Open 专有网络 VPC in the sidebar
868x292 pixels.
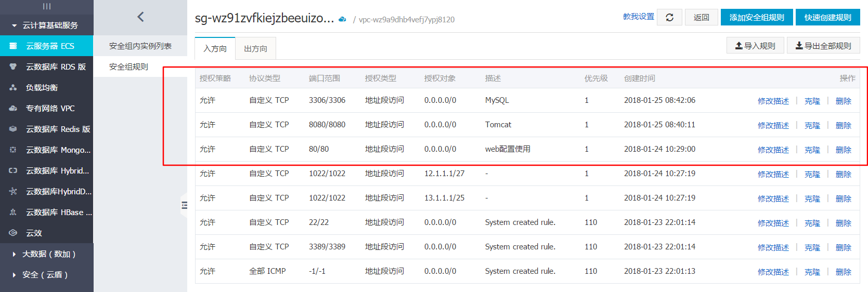(x=47, y=108)
